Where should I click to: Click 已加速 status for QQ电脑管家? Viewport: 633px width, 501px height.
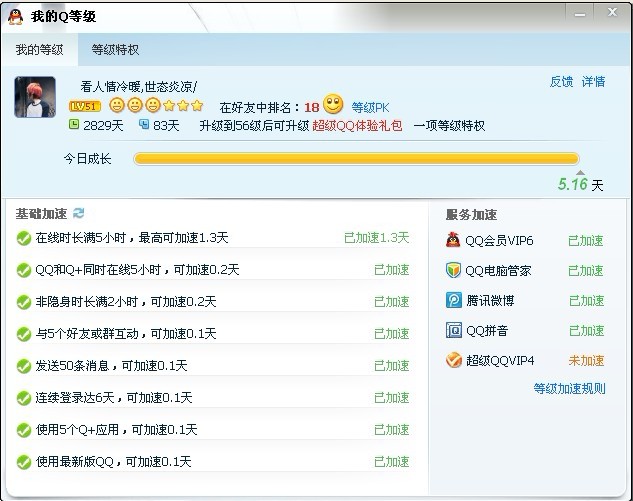[x=585, y=271]
